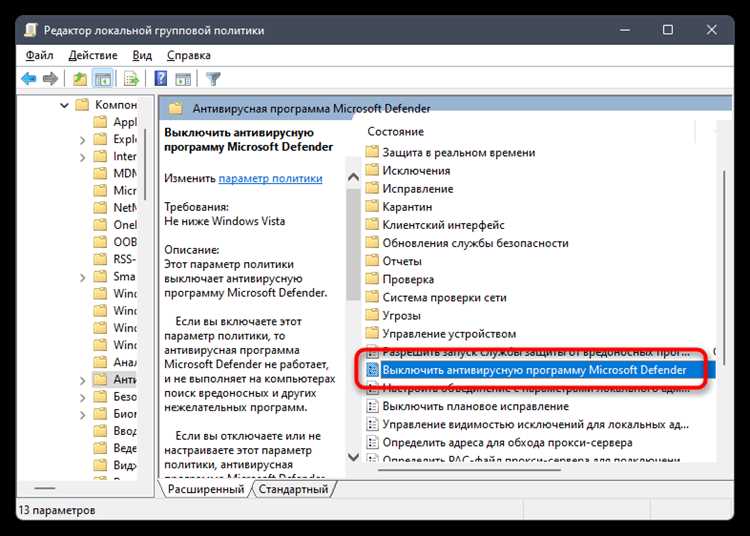Select the NetM folder in tree
The image size is (750, 536).
[115, 208]
